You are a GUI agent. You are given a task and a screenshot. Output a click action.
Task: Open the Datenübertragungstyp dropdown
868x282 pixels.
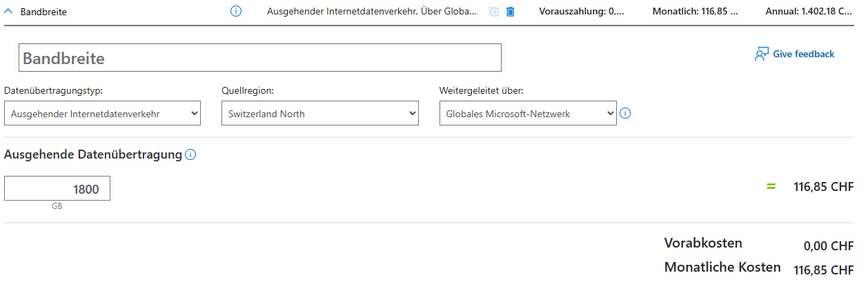(x=102, y=114)
